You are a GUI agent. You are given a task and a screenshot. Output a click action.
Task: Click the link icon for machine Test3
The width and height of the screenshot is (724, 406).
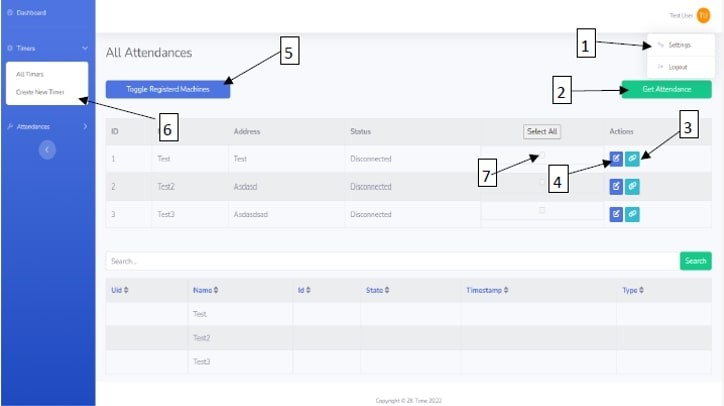[632, 214]
